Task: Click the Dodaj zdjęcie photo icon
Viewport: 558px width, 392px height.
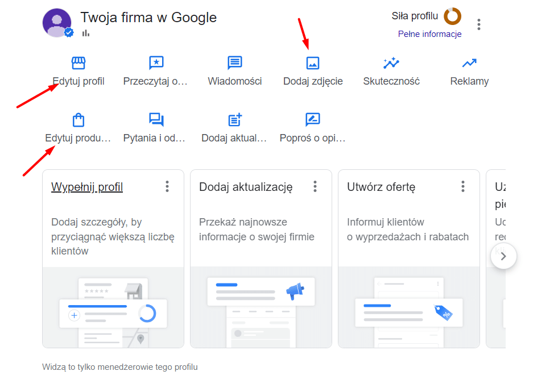Action: click(x=313, y=63)
